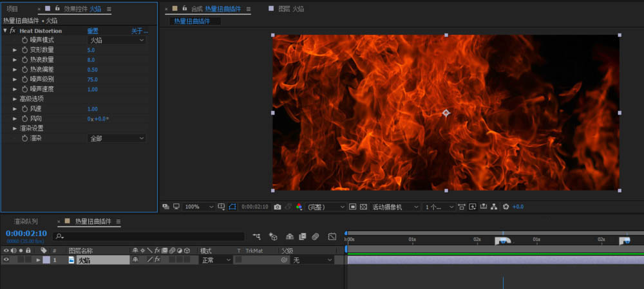Click the 火焰 layer label color square
Screen dimensions: 644x289
click(x=46, y=260)
